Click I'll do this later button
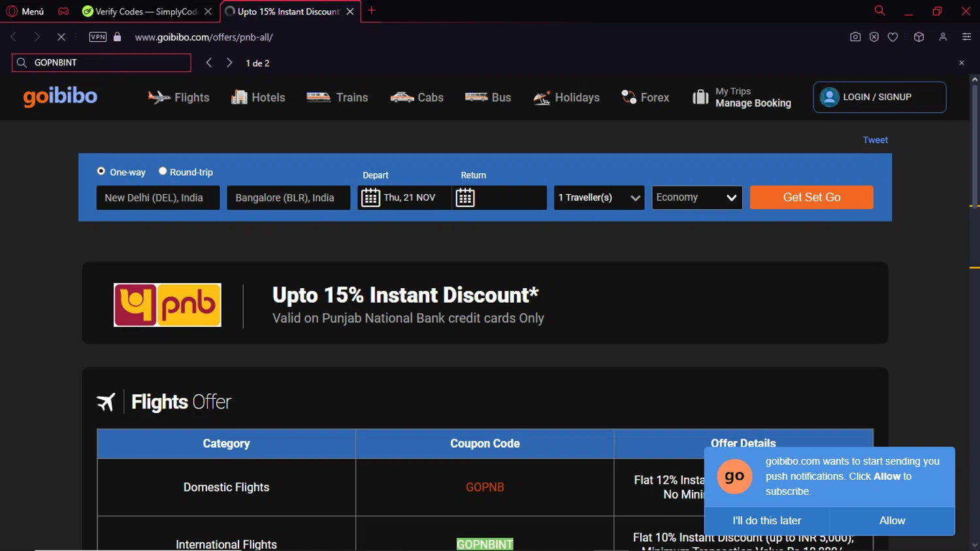 (767, 520)
